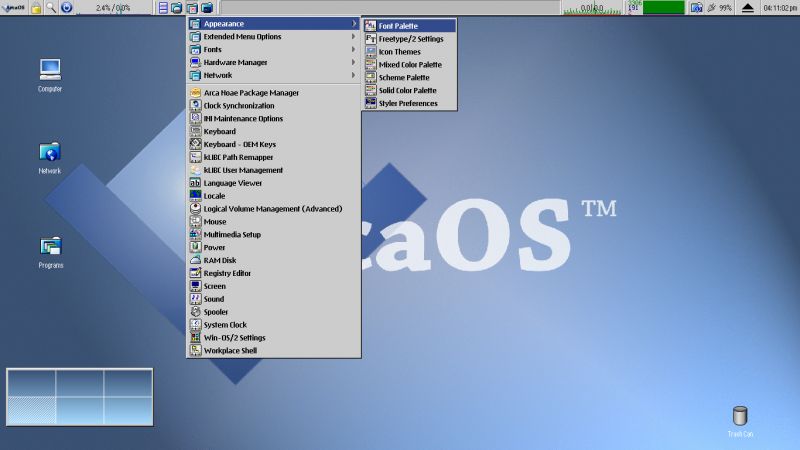The height and width of the screenshot is (450, 800).
Task: Open the Network desktop icon
Action: 49,158
